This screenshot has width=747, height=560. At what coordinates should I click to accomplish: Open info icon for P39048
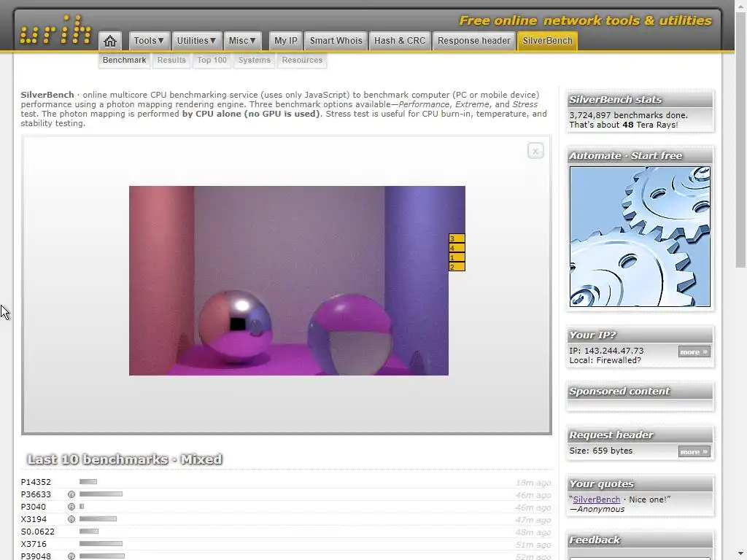click(71, 556)
